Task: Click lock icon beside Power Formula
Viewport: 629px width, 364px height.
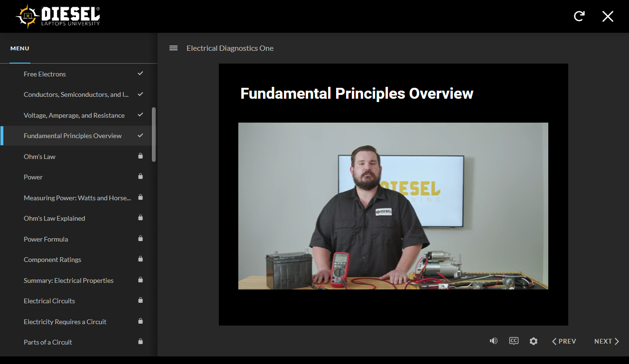Action: point(141,238)
